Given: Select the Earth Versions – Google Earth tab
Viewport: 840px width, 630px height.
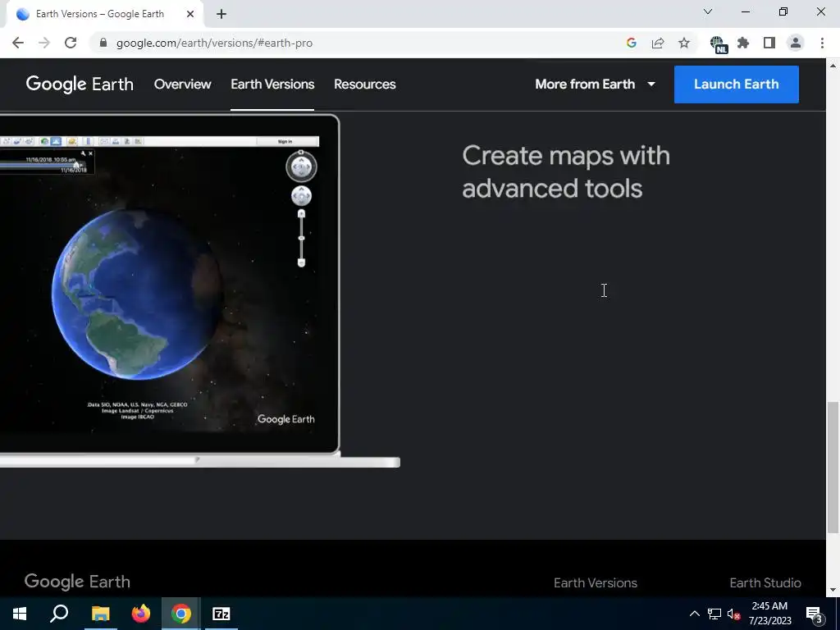Looking at the screenshot, I should click(x=100, y=14).
